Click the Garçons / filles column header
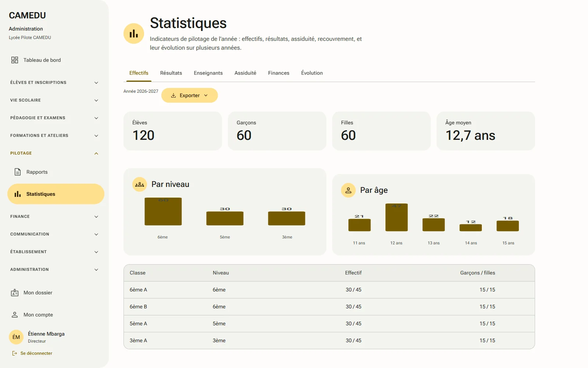Image resolution: width=588 pixels, height=368 pixels. coord(477,273)
